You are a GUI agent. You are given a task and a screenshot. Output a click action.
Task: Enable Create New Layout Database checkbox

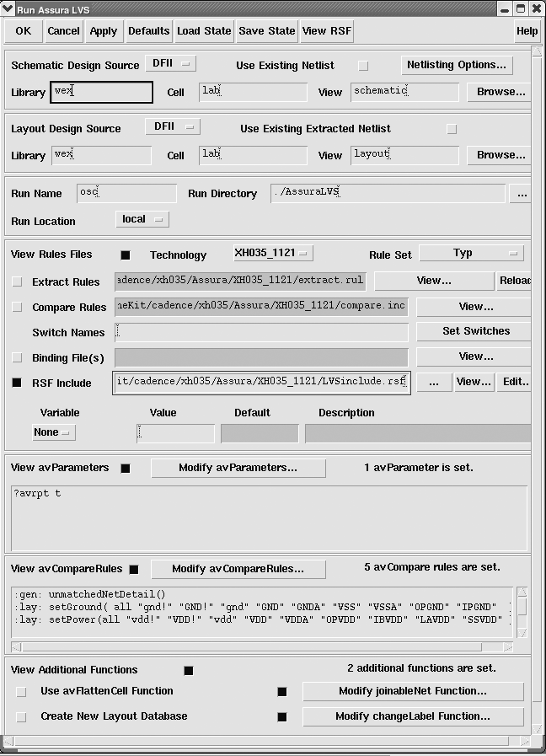click(21, 717)
